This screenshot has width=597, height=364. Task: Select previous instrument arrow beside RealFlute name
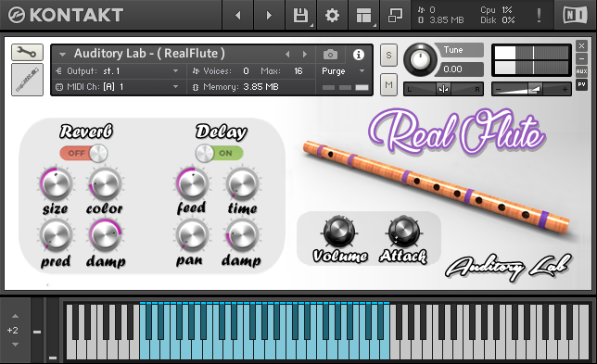pyautogui.click(x=287, y=55)
